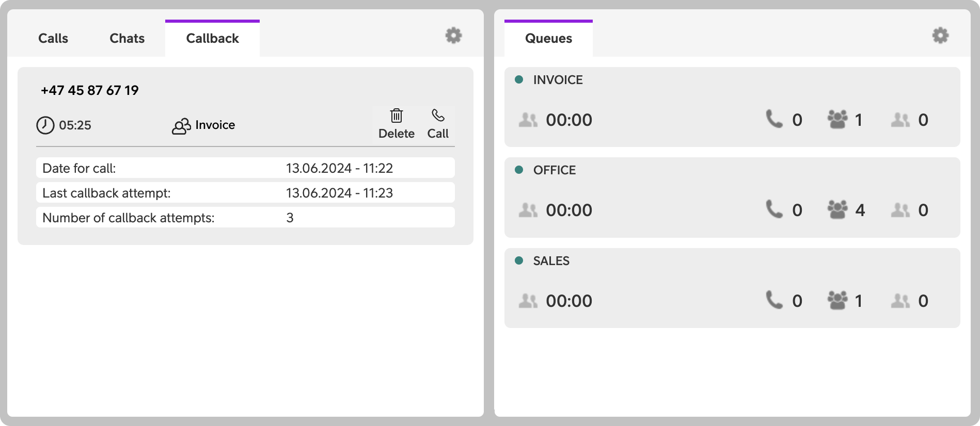Click the agent count 1 in SALES queue
The height and width of the screenshot is (426, 980).
pos(859,301)
